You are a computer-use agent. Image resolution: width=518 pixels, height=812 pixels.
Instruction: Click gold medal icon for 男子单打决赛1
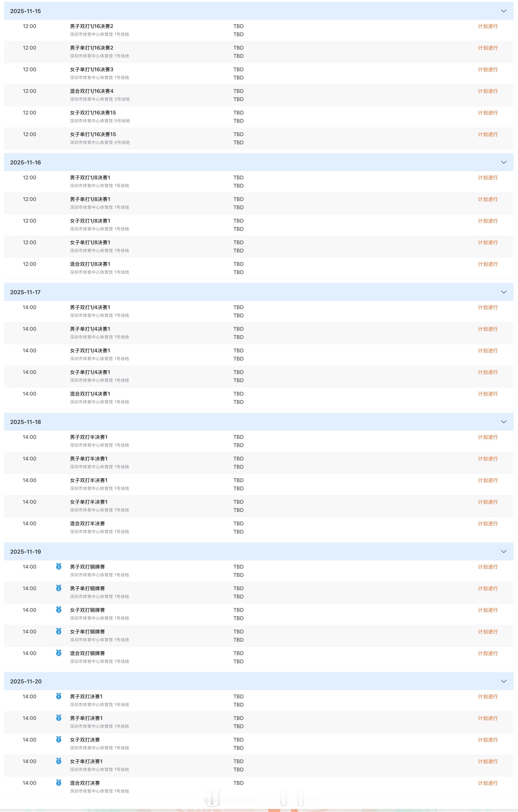(x=59, y=717)
